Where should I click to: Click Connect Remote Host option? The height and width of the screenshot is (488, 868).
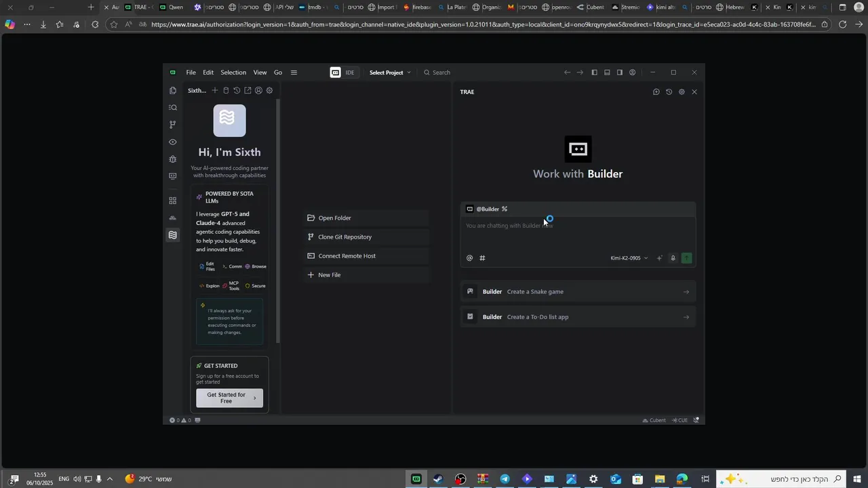(367, 256)
